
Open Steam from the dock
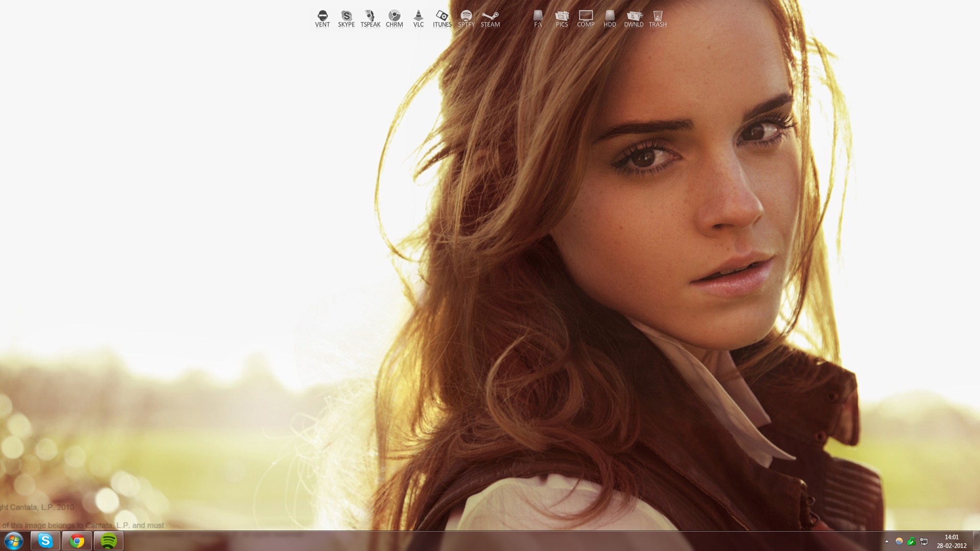tap(490, 18)
